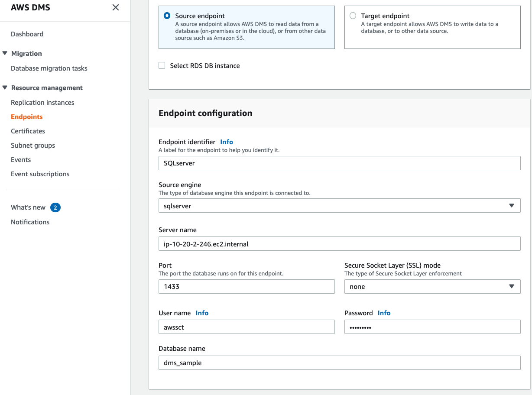Click the Database name input field

(x=339, y=363)
